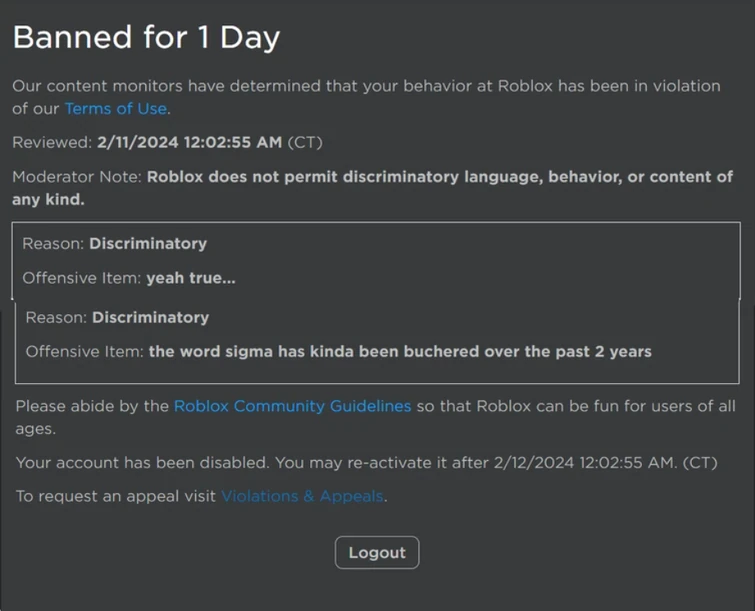The height and width of the screenshot is (611, 755).
Task: Click the re-activation date 2/12/2024 12:02:55 AM
Action: tap(585, 463)
